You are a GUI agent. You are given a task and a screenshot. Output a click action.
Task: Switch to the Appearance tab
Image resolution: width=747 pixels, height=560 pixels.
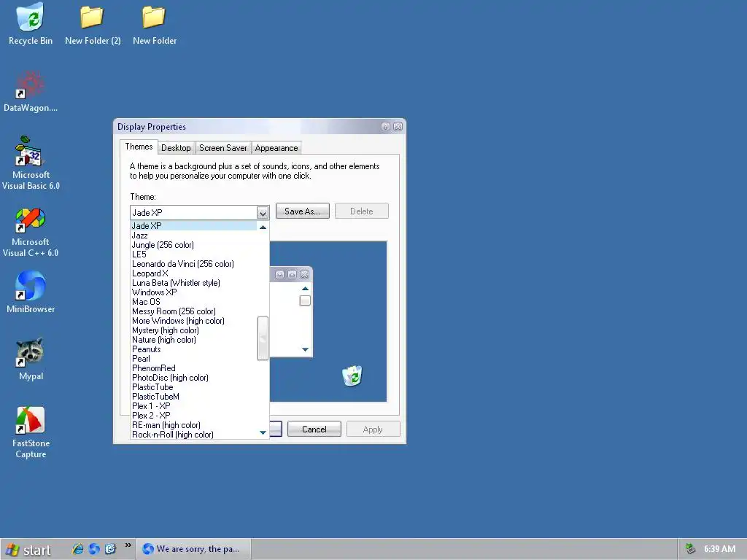(276, 148)
